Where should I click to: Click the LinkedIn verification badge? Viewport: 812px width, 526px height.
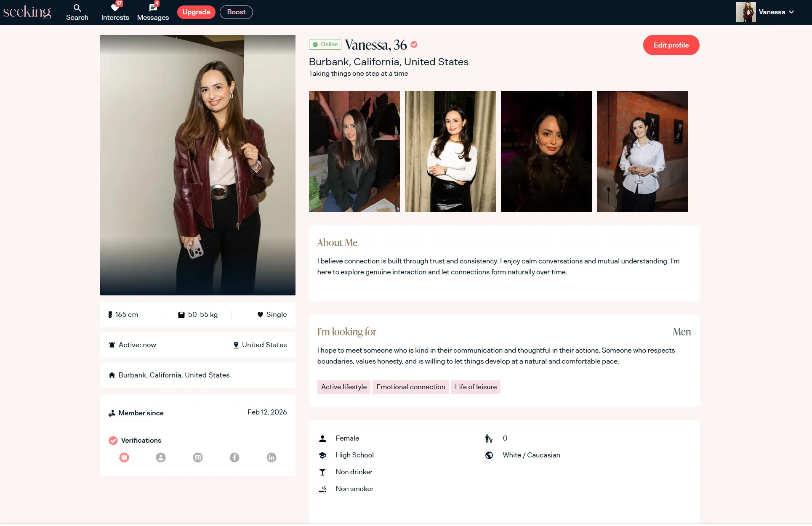tap(272, 457)
